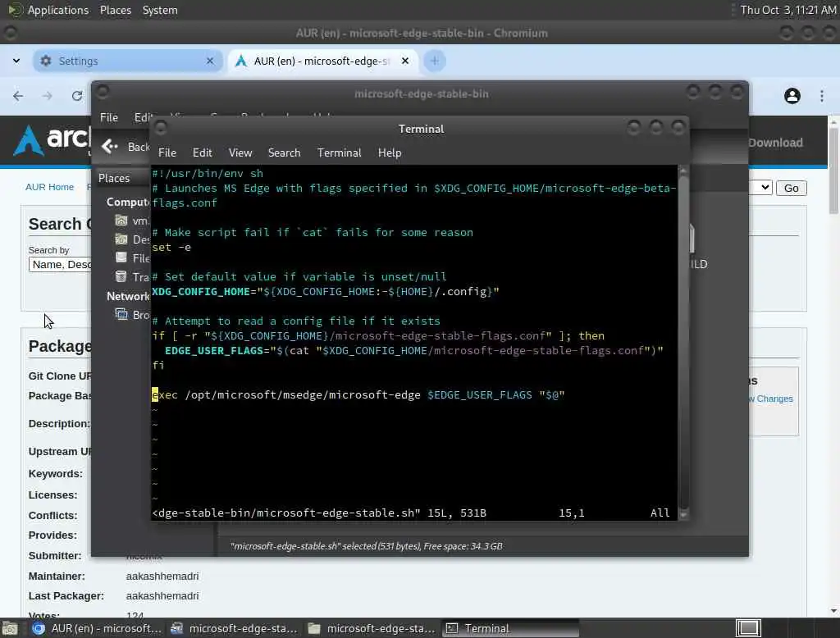This screenshot has height=638, width=840.
Task: Click the Applications menu logo icon
Action: tap(15, 10)
